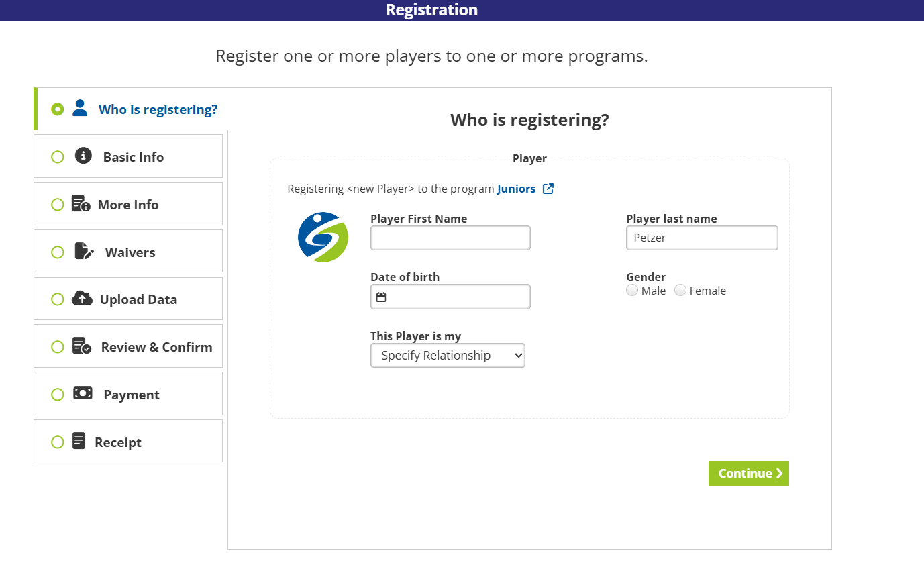Click the Player last name field

pyautogui.click(x=702, y=238)
